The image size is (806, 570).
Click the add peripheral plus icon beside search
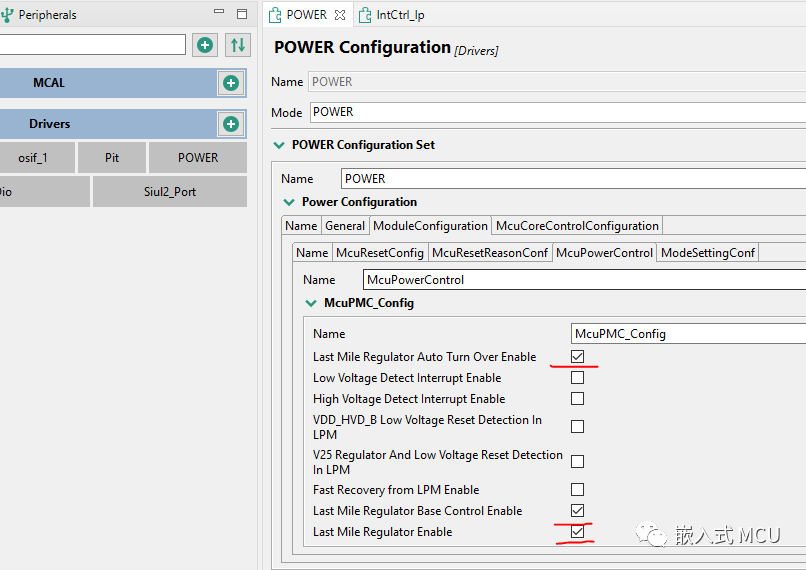tap(204, 45)
